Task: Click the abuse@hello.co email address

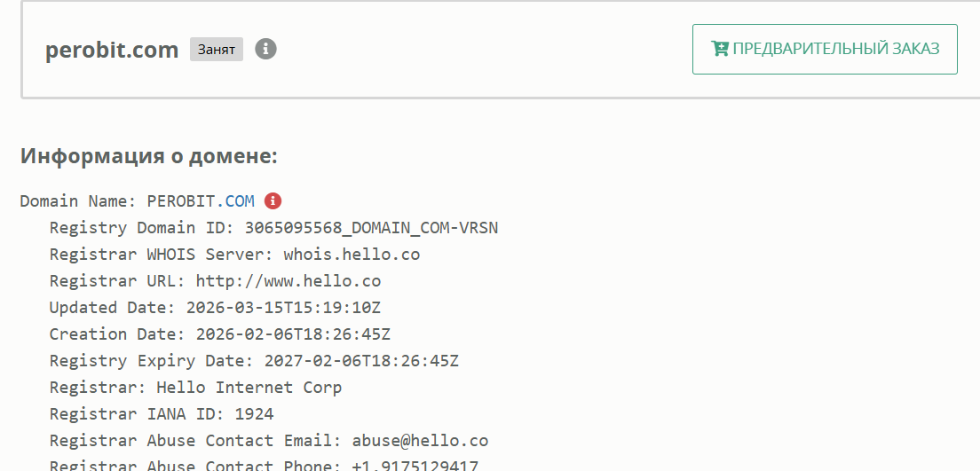Action: point(420,441)
